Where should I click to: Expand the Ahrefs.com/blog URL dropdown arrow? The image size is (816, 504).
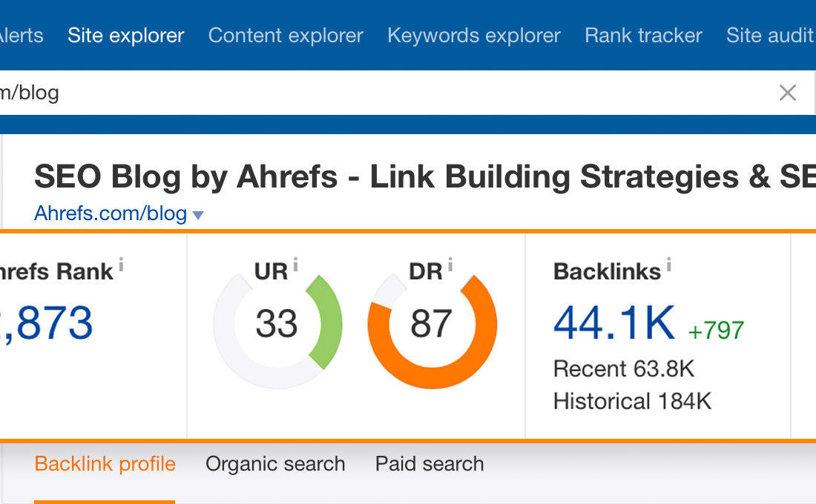pos(198,215)
